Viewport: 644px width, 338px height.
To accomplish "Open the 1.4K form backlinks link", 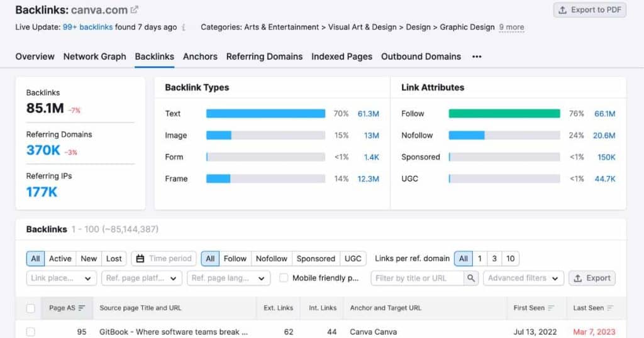I will pyautogui.click(x=371, y=157).
